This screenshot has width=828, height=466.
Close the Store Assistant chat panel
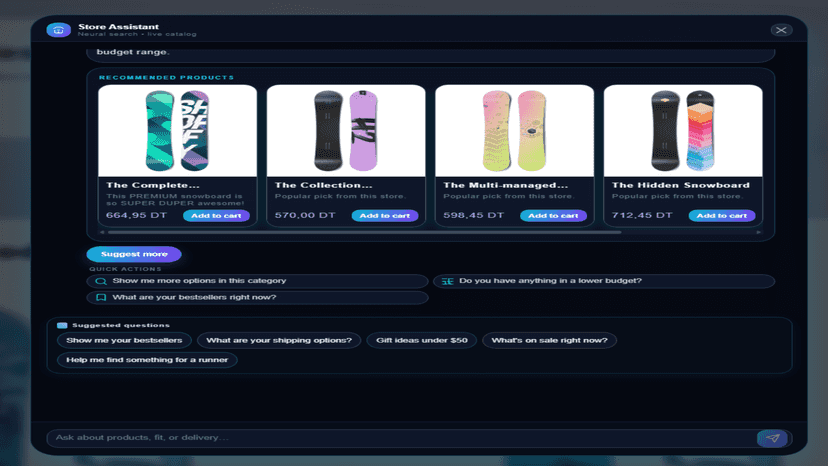[x=781, y=30]
